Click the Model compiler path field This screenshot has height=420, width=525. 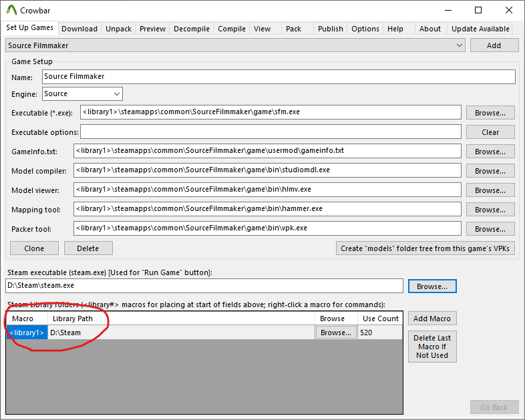tap(267, 170)
